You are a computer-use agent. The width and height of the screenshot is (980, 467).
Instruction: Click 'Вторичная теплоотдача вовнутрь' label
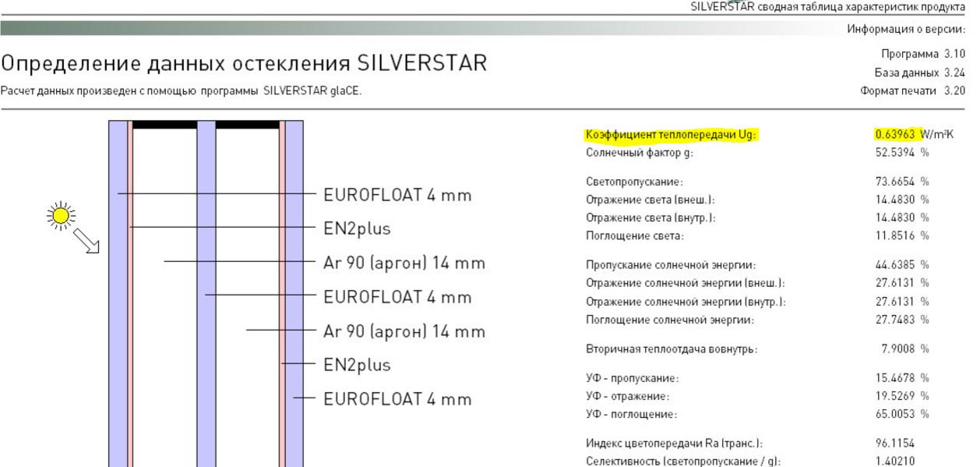click(x=672, y=349)
